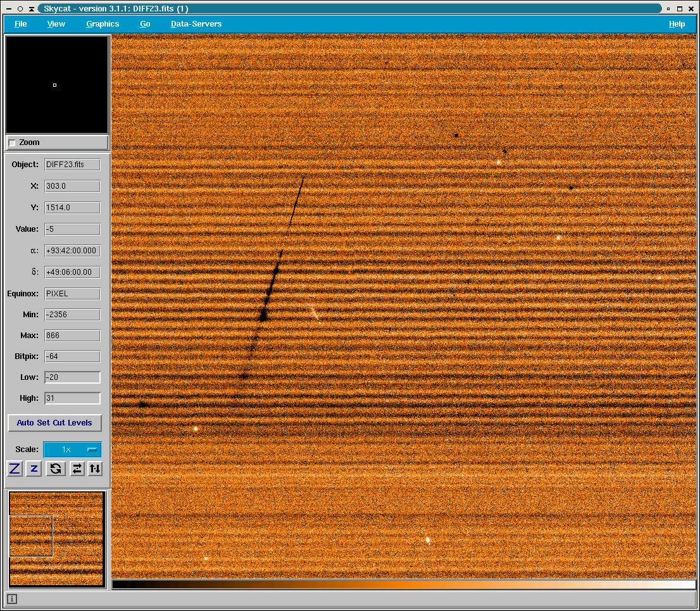Image resolution: width=700 pixels, height=611 pixels.
Task: Open the Graphics menu
Action: tap(103, 24)
